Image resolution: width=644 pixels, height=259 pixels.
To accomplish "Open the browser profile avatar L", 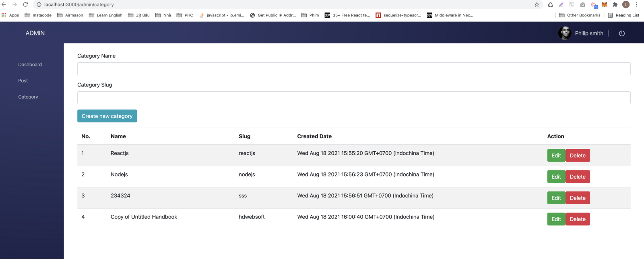I will point(625,4).
